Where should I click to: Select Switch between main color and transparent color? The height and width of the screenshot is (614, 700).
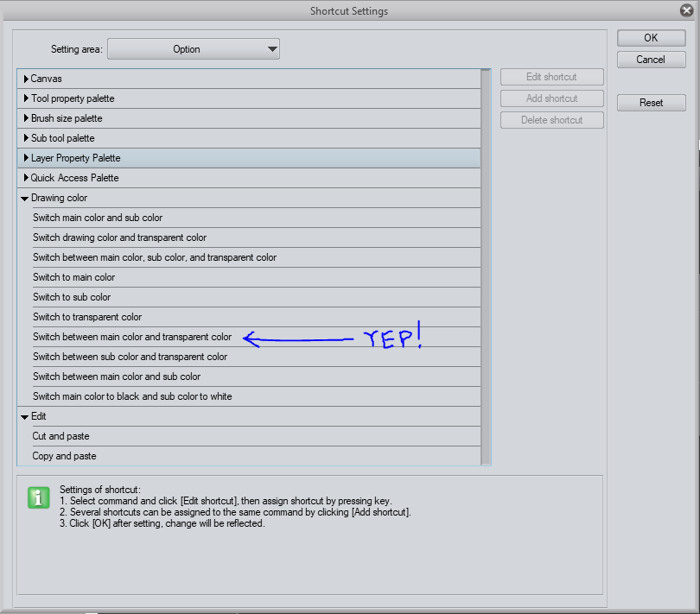click(132, 337)
